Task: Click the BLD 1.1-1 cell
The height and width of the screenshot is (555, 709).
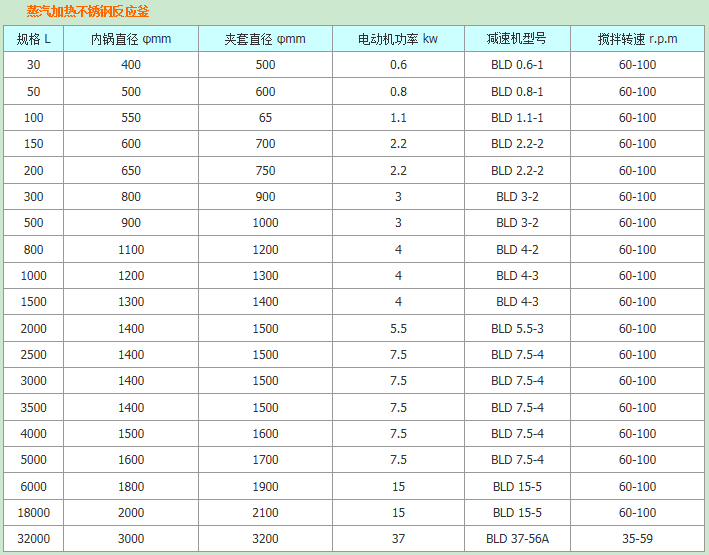Action: (x=517, y=117)
